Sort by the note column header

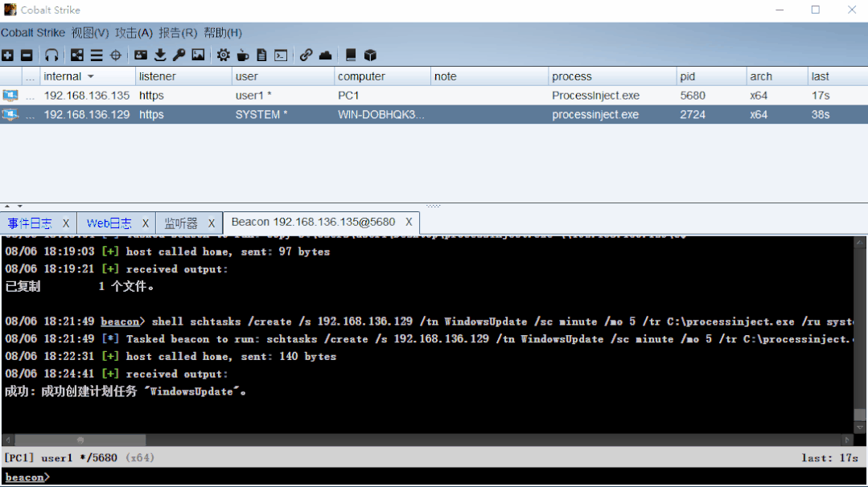489,76
